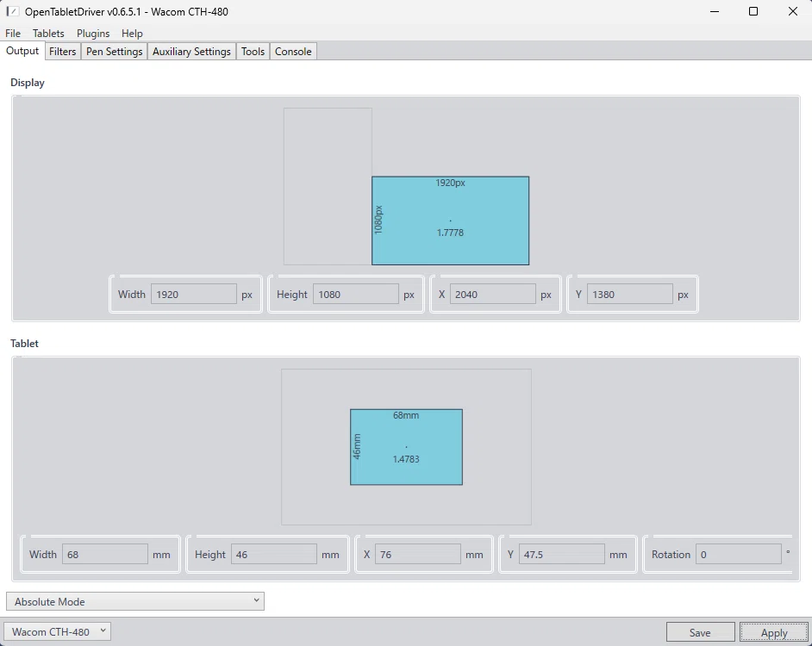Open the Tablets menu
The width and height of the screenshot is (812, 646).
[48, 33]
